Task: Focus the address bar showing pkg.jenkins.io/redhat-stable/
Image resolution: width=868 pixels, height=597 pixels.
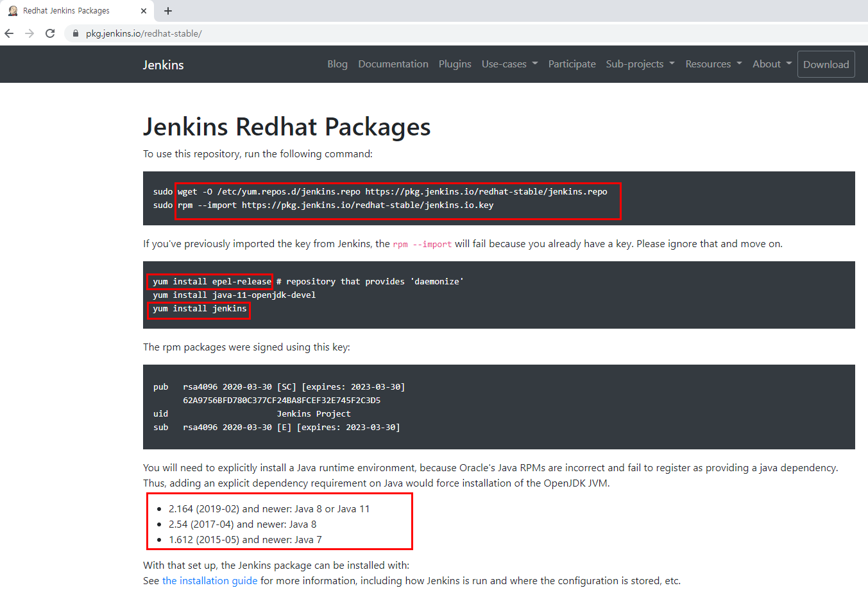Action: [x=465, y=33]
